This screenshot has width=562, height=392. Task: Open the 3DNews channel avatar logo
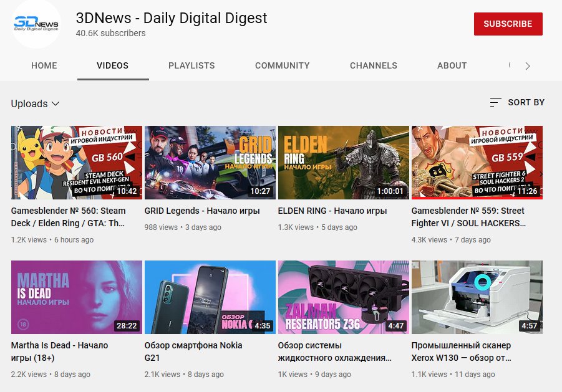click(36, 24)
